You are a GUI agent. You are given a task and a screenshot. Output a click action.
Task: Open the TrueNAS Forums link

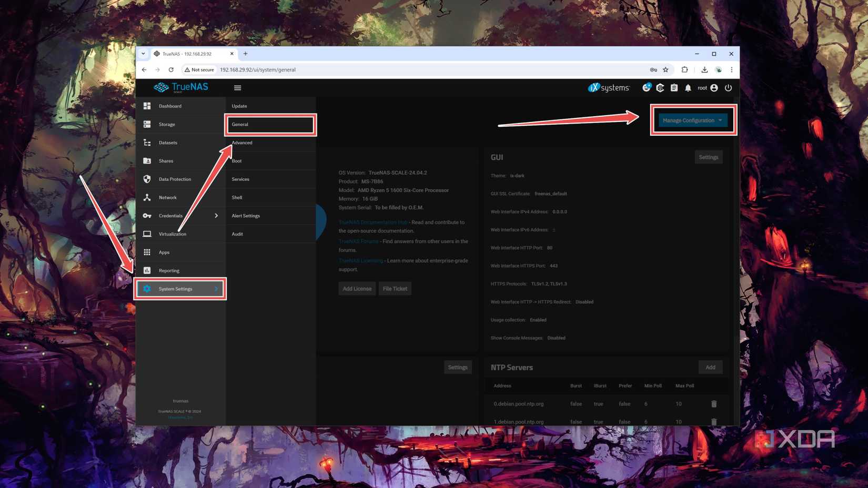pos(358,241)
